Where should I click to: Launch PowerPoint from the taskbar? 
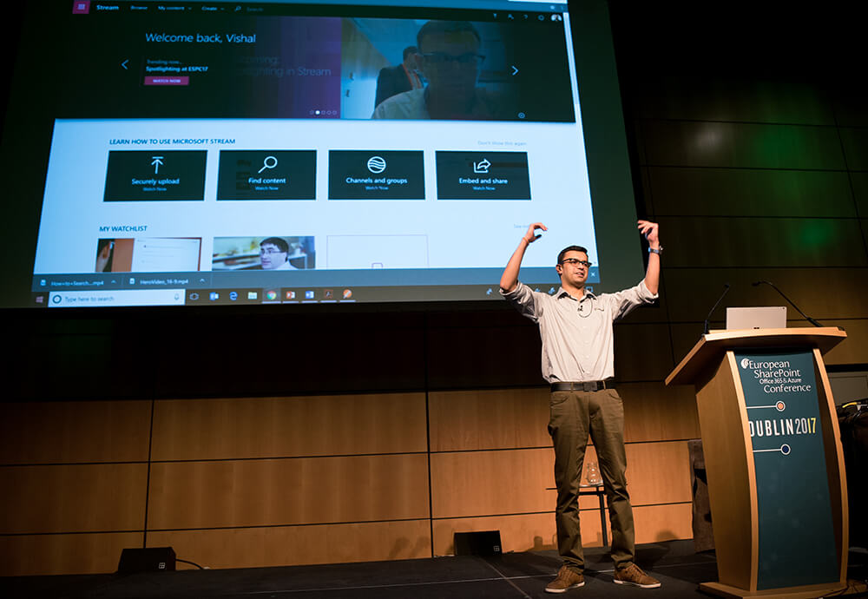tap(290, 295)
